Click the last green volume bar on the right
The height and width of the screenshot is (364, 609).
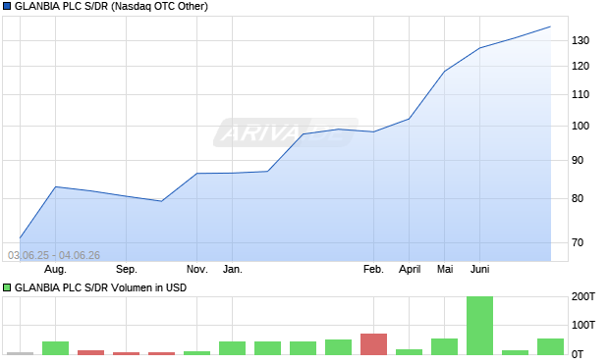[x=550, y=346]
